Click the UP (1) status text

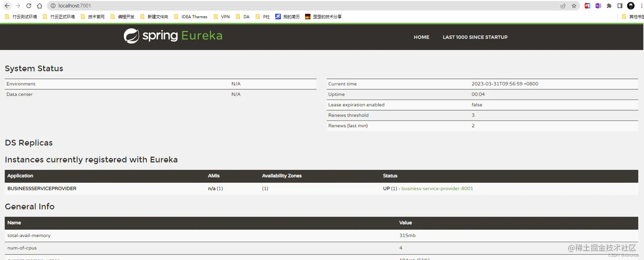(x=390, y=189)
